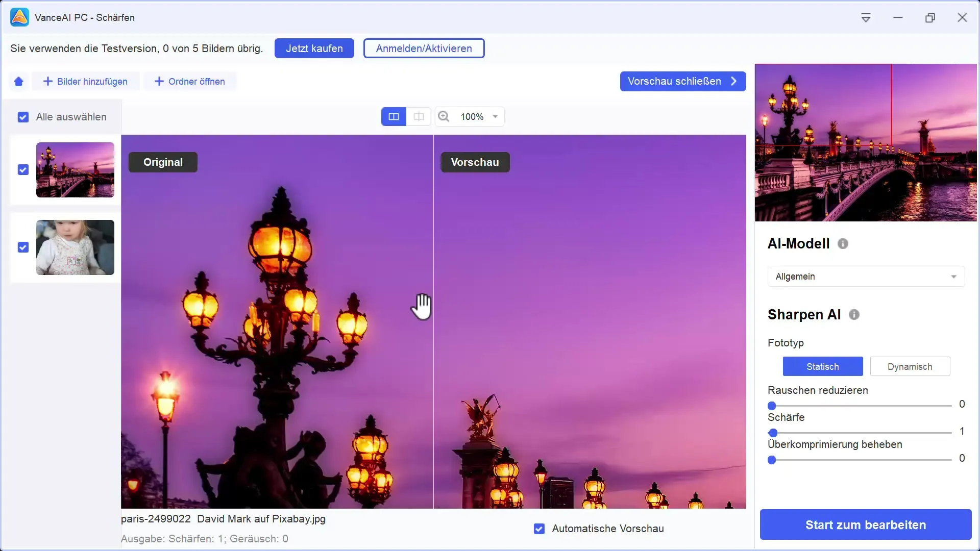Open the Allgemein AI model dropdown
980x551 pixels.
coord(866,277)
